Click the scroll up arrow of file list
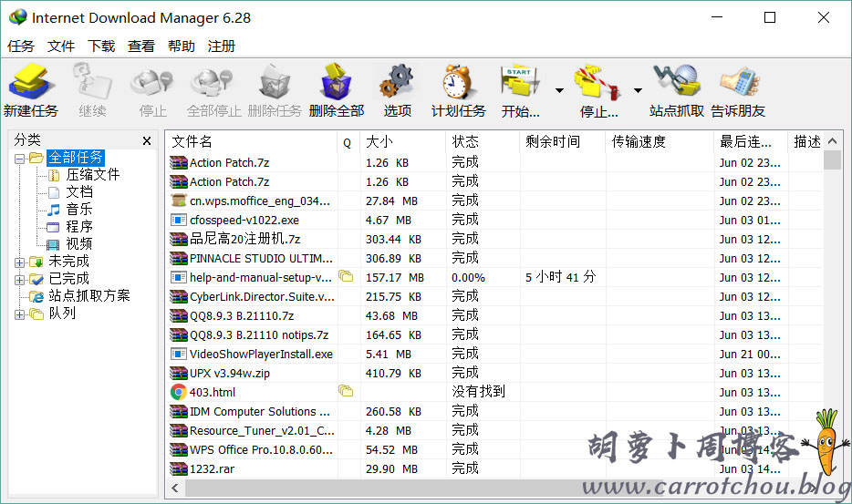The image size is (852, 504). click(x=833, y=141)
